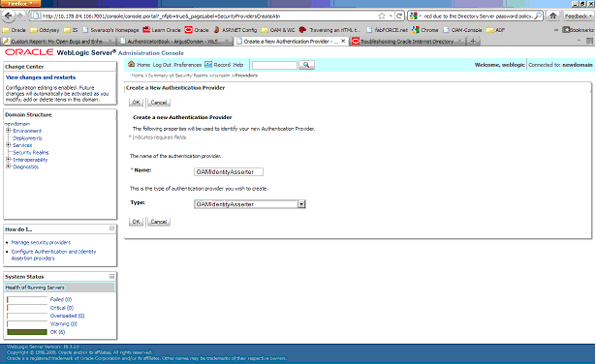
Task: Open the Traversing an HTML bookmark
Action: [329, 30]
